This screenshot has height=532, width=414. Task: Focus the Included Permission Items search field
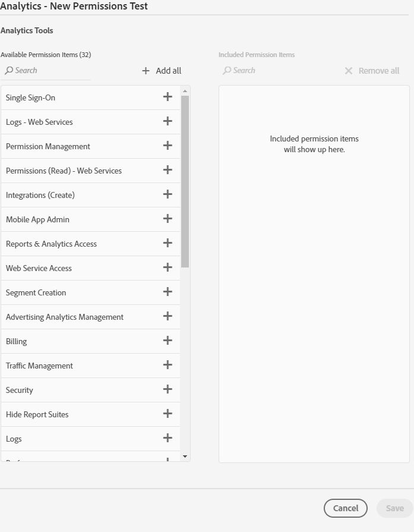pos(263,71)
